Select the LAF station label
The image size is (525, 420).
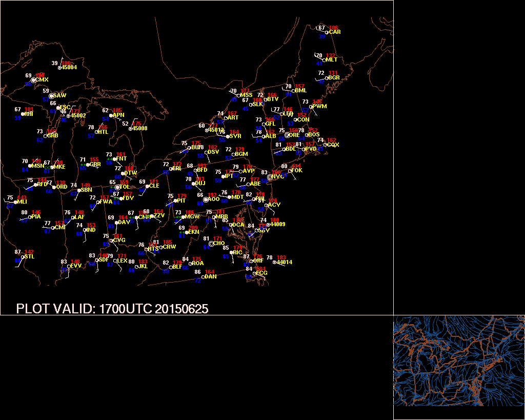[79, 217]
